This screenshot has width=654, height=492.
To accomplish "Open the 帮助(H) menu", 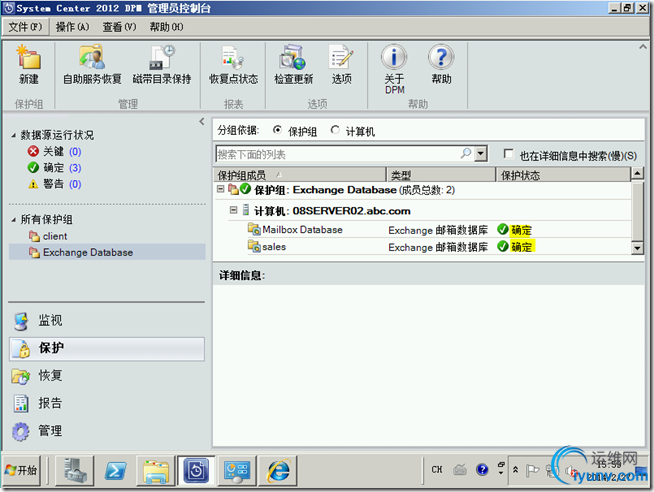I will coord(166,27).
